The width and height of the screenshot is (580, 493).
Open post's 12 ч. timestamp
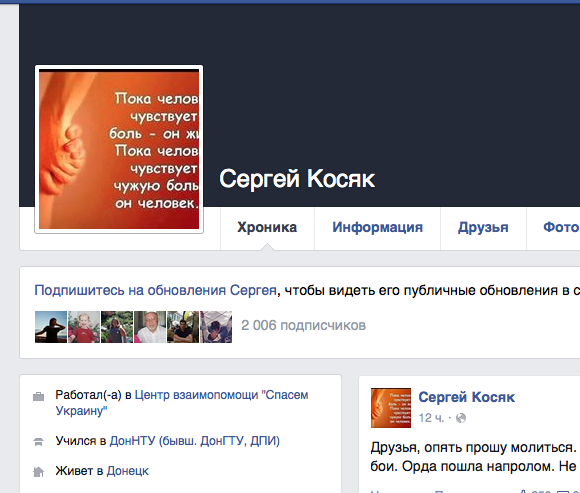431,418
